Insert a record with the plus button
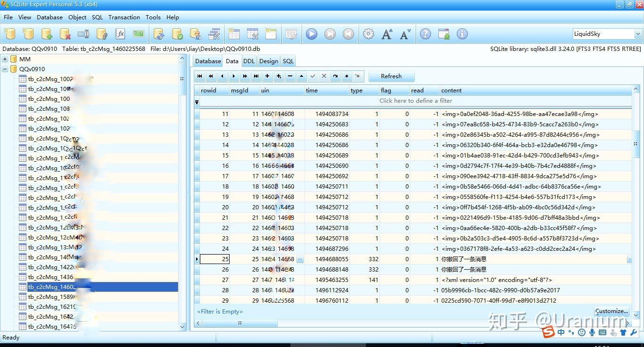This screenshot has width=644, height=347. (x=267, y=76)
